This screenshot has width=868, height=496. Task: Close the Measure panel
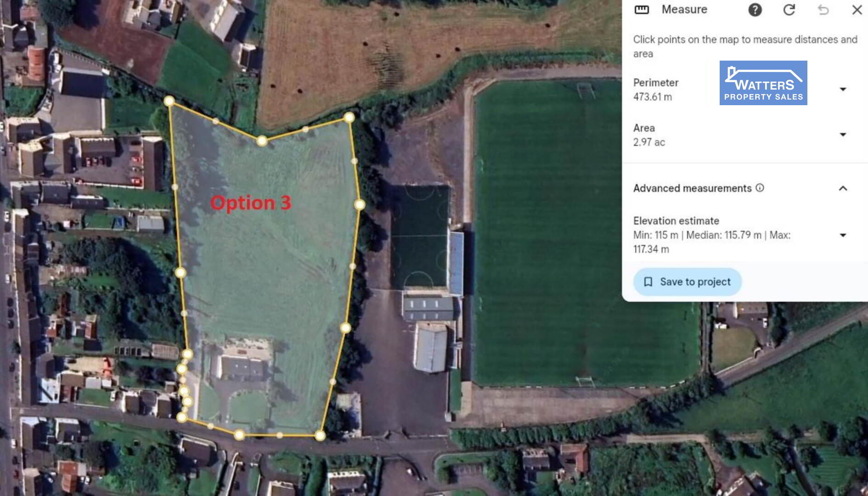[x=857, y=10]
